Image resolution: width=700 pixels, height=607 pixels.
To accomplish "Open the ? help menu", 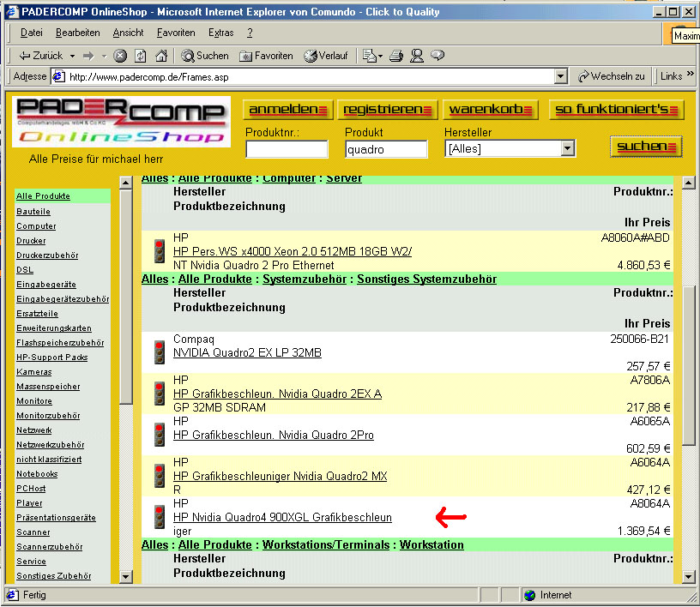I will 250,33.
